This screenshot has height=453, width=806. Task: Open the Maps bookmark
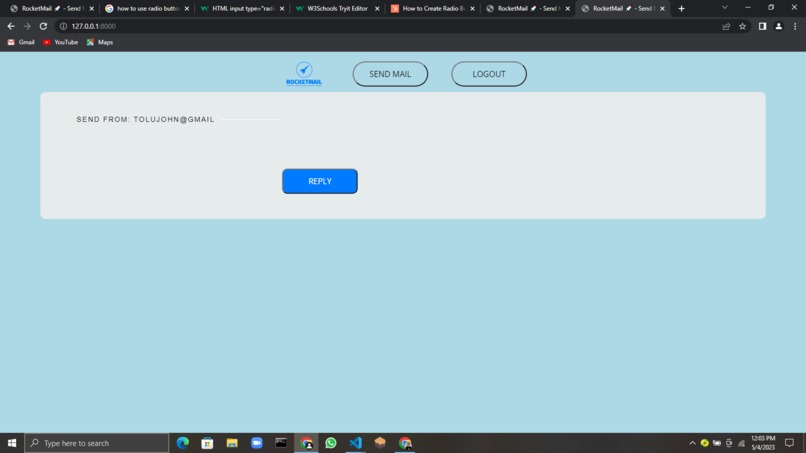[100, 42]
